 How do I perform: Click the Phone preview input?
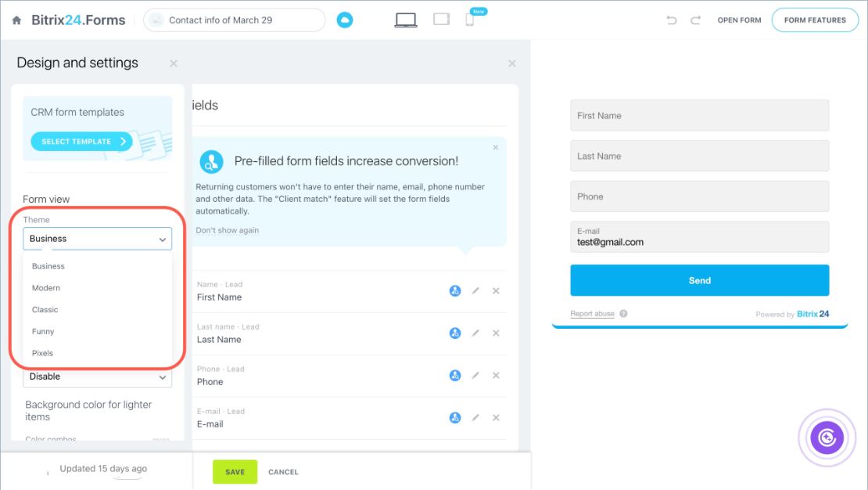pyautogui.click(x=700, y=196)
